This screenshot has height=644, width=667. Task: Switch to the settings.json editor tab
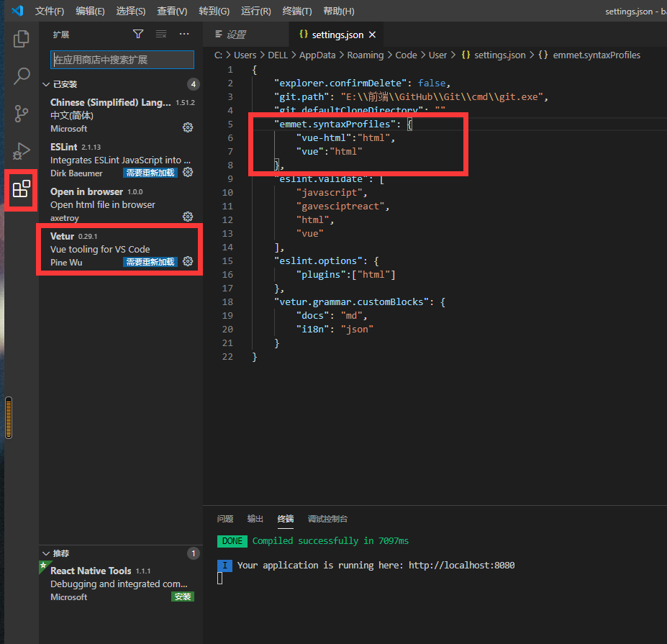(337, 35)
